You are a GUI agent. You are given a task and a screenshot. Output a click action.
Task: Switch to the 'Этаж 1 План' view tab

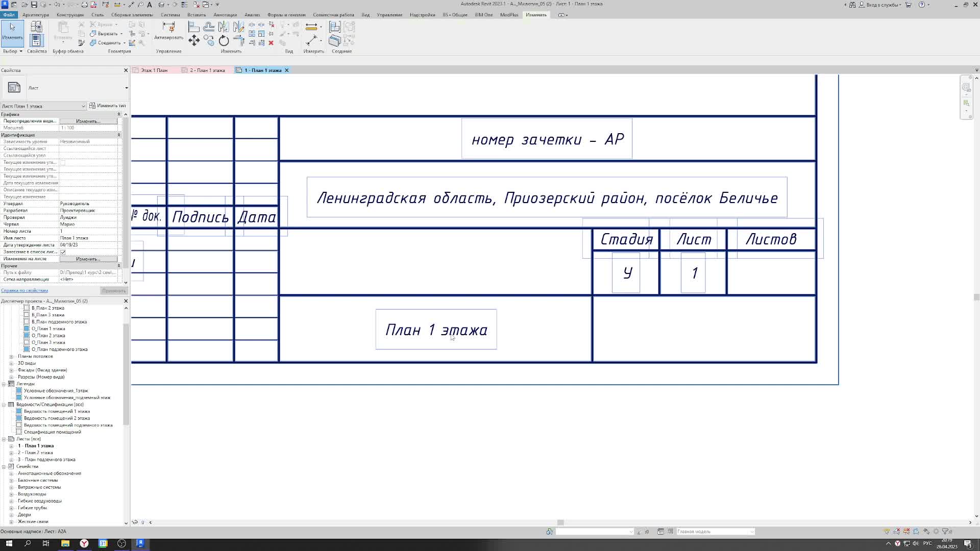[x=154, y=70]
